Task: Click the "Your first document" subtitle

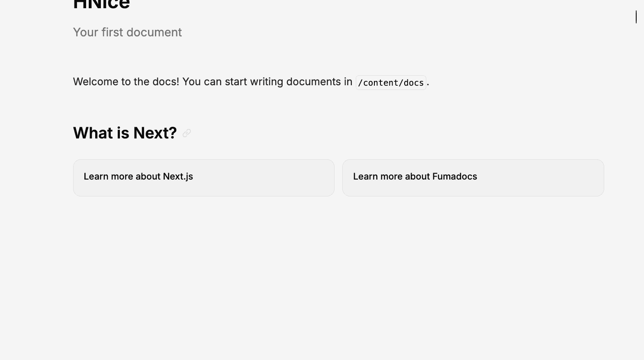Action: click(127, 32)
